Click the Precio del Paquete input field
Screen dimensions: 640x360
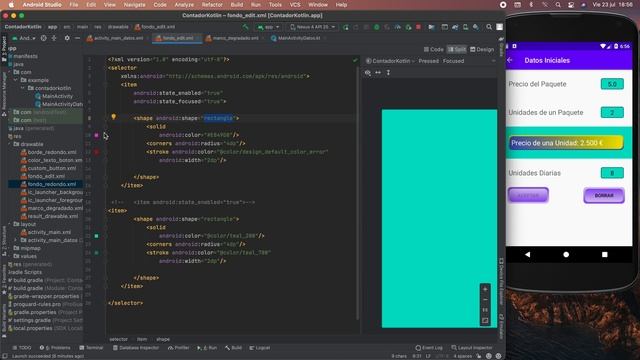[x=612, y=84]
